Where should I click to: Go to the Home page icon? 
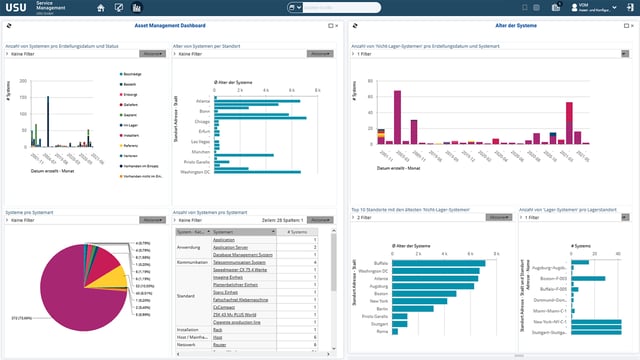point(101,8)
